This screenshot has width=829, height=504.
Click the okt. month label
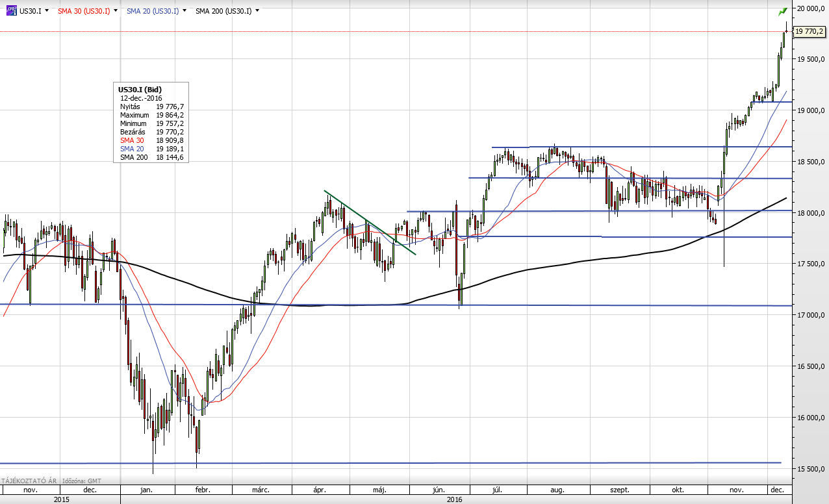(x=678, y=490)
